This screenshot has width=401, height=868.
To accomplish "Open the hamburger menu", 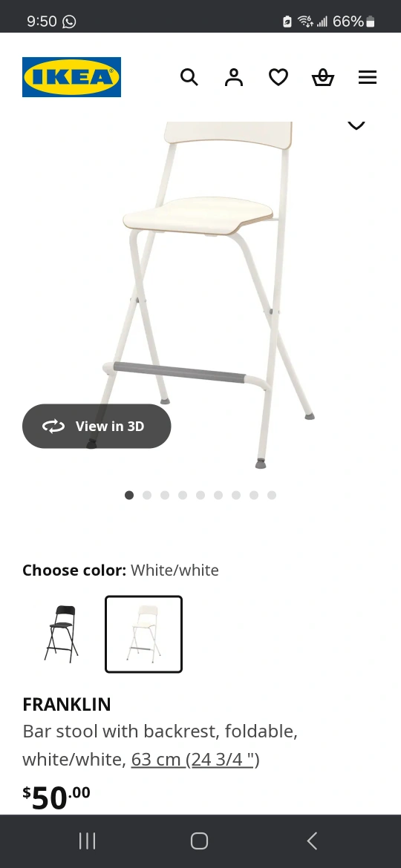I will coord(368,77).
